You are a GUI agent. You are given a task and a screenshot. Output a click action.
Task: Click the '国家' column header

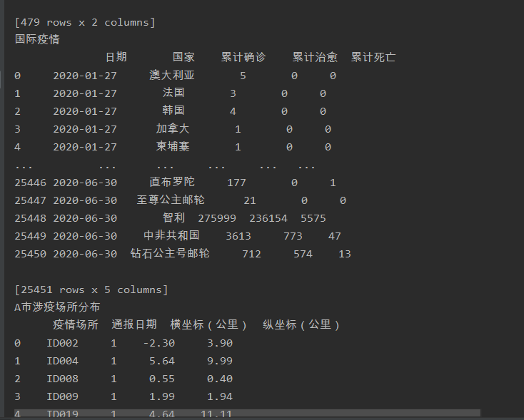183,57
